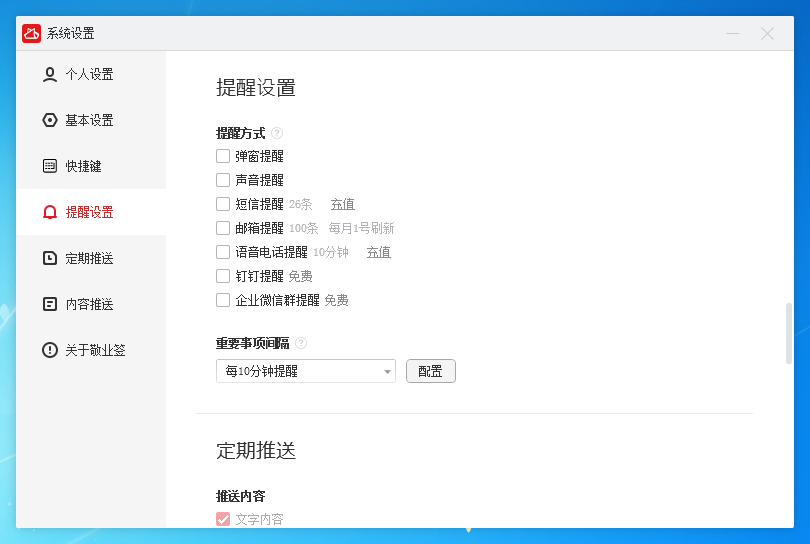The height and width of the screenshot is (544, 810).
Task: Open 个人设置 section
Action: (91, 74)
